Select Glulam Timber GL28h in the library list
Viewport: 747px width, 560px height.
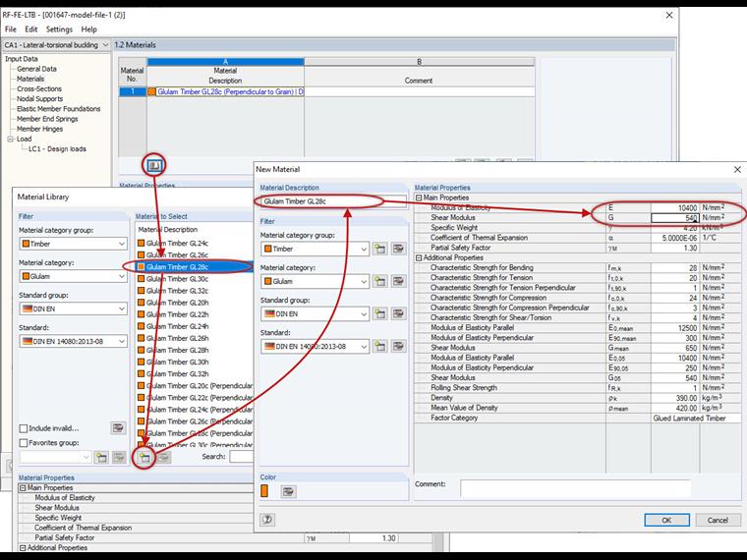click(195, 350)
